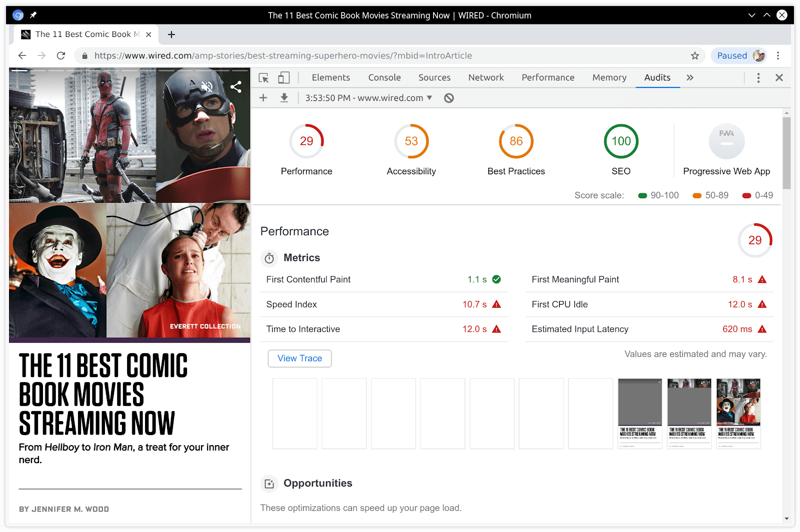Click the Performance score gauge 29
This screenshot has height=532, width=800.
pos(306,141)
